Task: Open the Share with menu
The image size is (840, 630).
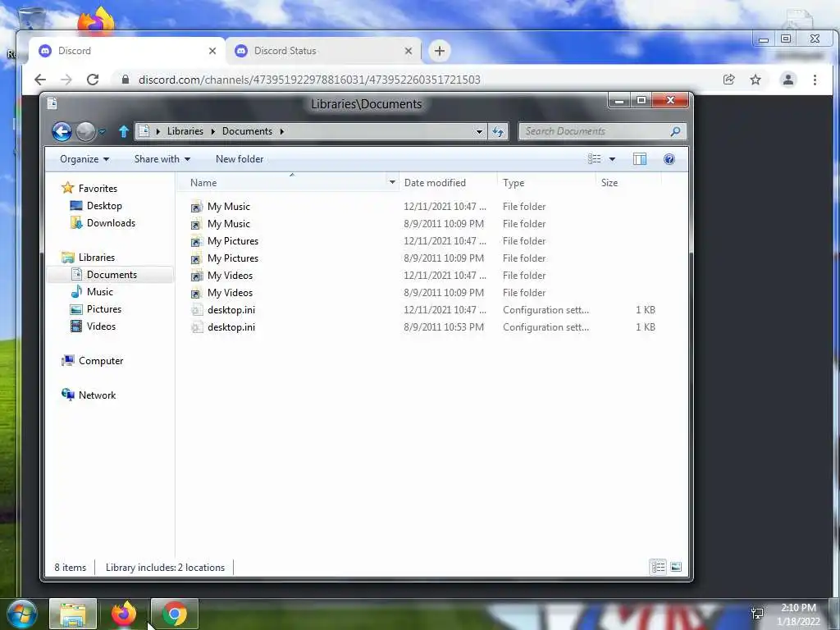Action: pos(162,159)
